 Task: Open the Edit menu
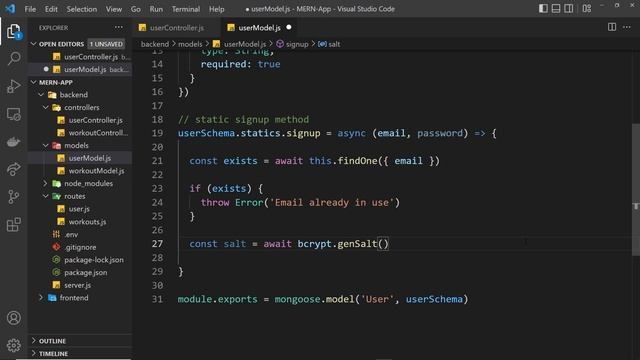pos(51,9)
